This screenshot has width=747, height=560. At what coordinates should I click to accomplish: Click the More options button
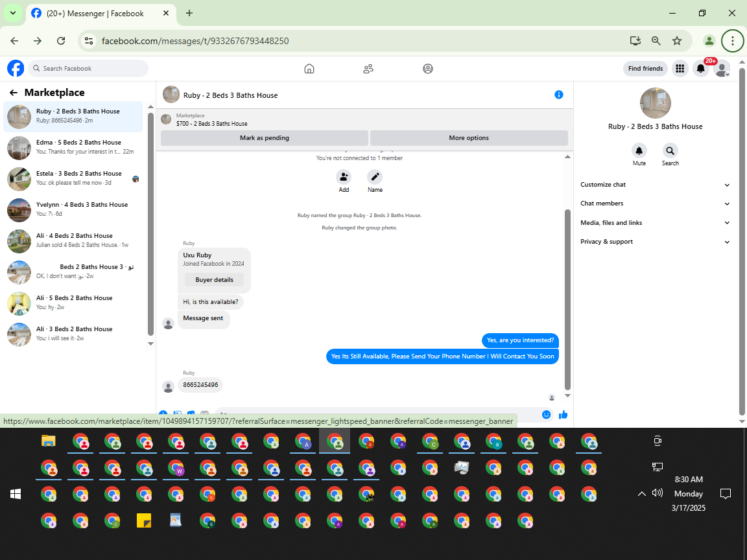(x=469, y=137)
